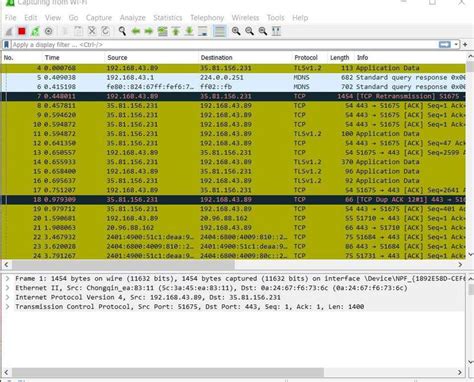
Task: Open the Statistics menu
Action: tap(168, 18)
